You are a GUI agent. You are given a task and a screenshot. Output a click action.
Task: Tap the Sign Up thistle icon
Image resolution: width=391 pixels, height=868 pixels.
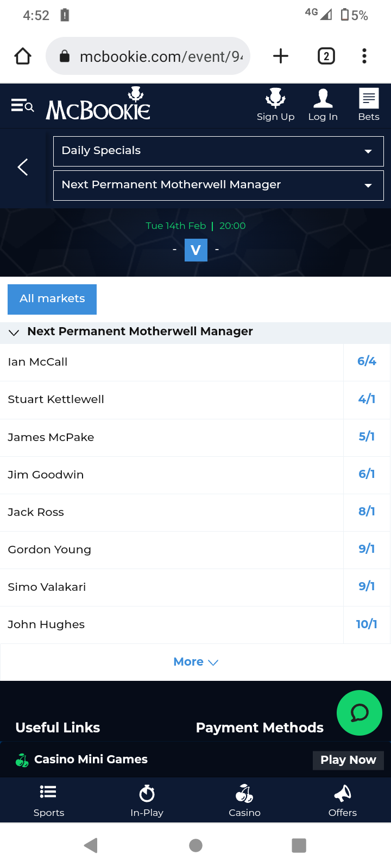pyautogui.click(x=275, y=99)
